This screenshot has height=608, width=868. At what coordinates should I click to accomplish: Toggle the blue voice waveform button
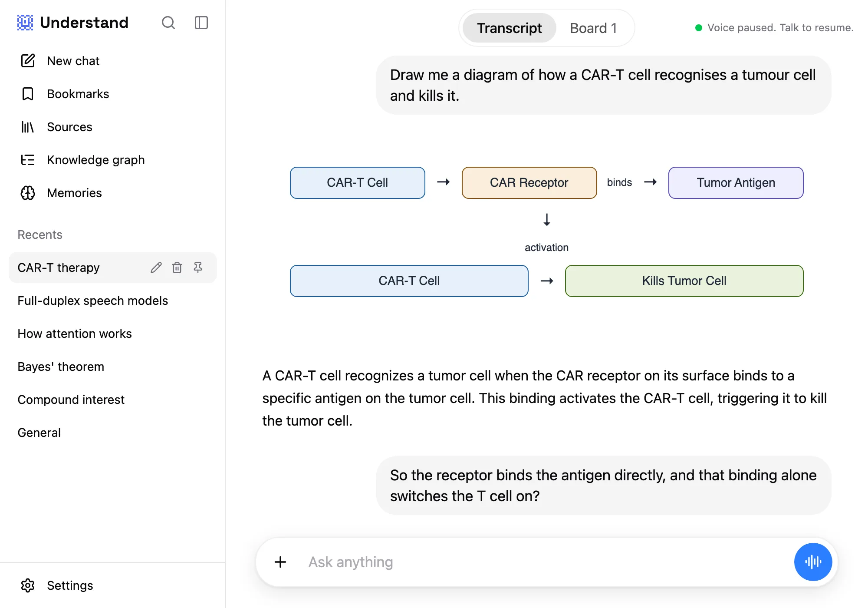pyautogui.click(x=813, y=562)
